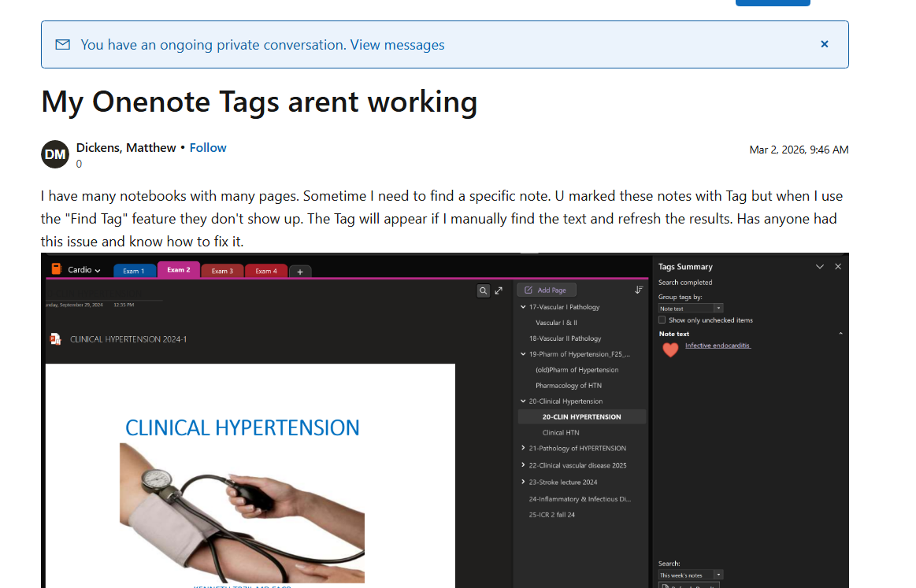
Task: Select the (old)Pharm of Hypertension subpage
Action: [577, 370]
